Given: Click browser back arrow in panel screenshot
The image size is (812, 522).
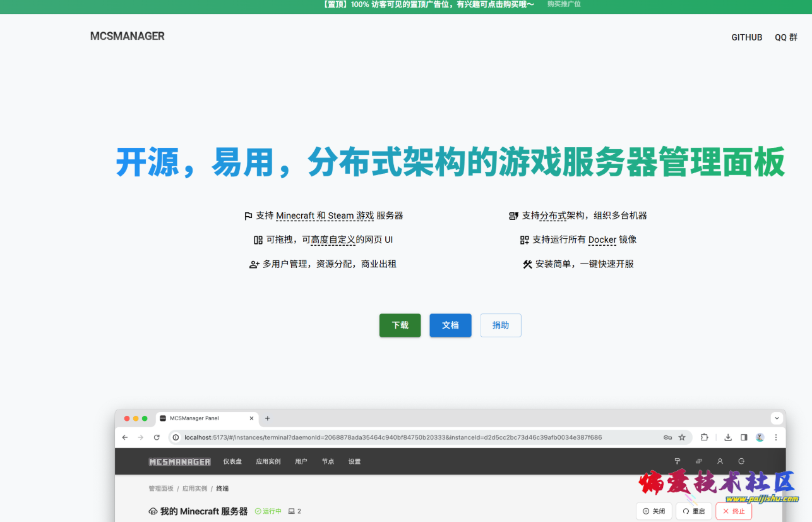Looking at the screenshot, I should [x=125, y=437].
